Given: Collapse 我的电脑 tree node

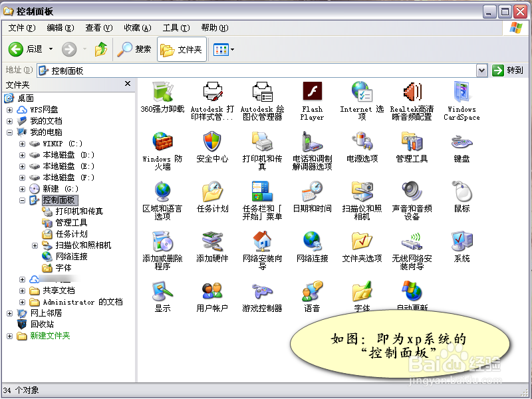Looking at the screenshot, I should 9,132.
